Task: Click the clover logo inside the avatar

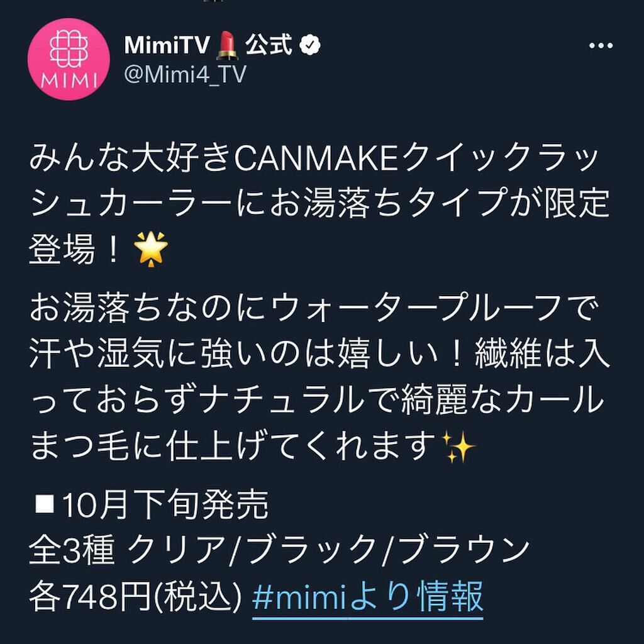Action: tap(69, 49)
